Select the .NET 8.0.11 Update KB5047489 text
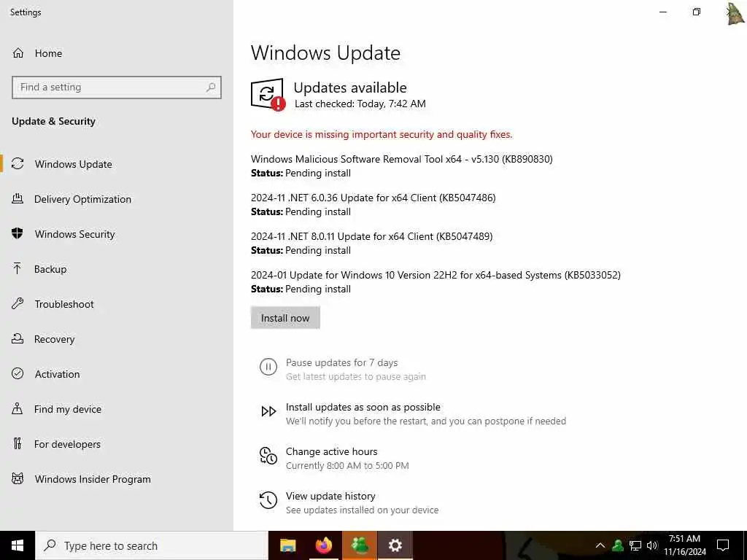Image resolution: width=747 pixels, height=560 pixels. click(371, 236)
